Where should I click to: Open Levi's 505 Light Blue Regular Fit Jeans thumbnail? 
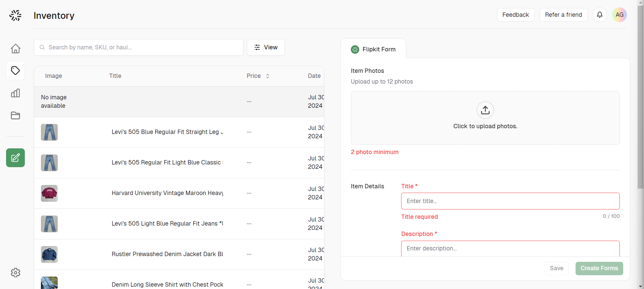point(49,224)
